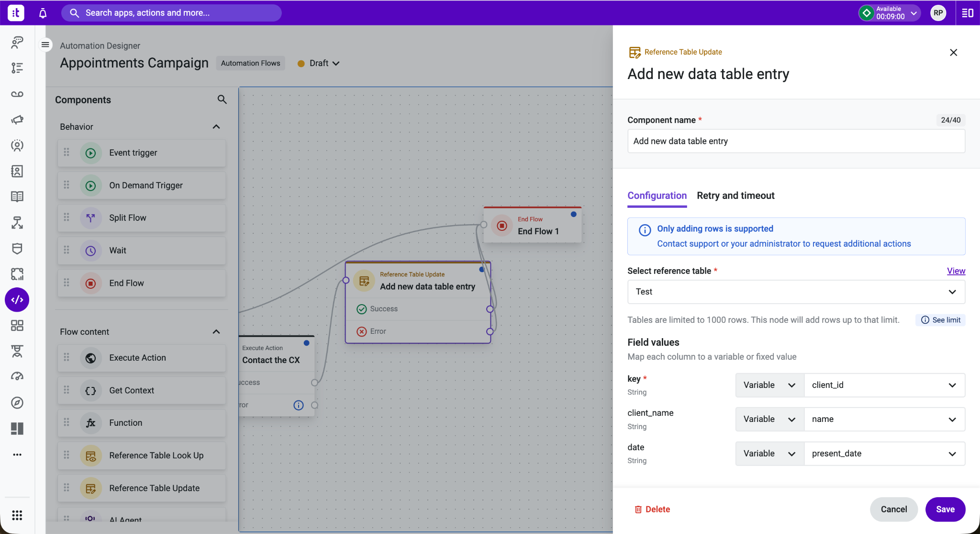Open the contacts book icon in sidebar

pyautogui.click(x=17, y=171)
